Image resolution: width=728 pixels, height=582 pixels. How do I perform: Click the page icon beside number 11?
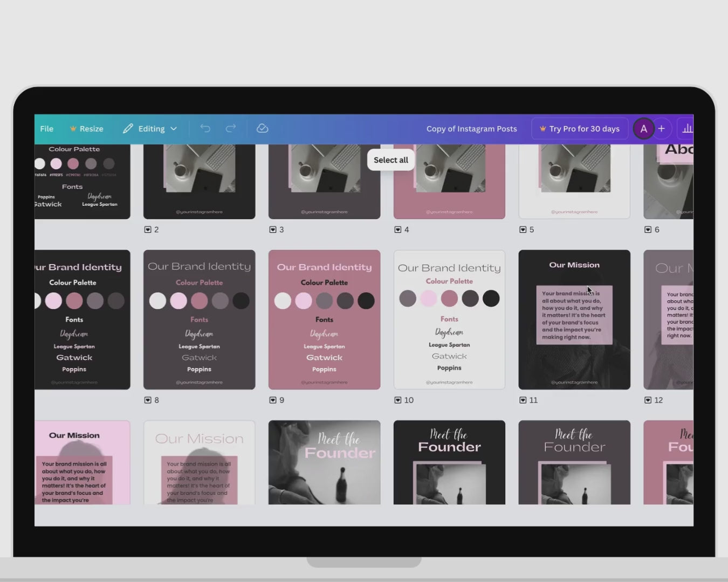pos(523,400)
